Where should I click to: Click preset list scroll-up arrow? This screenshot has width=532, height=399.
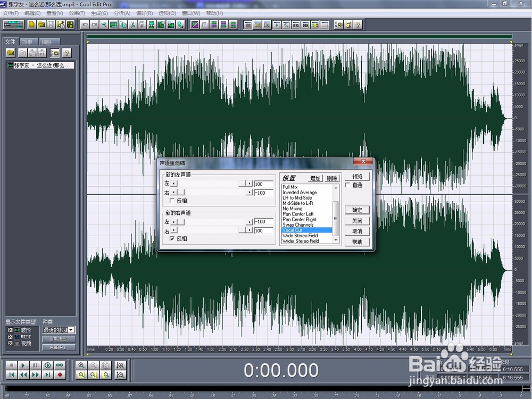coord(336,188)
